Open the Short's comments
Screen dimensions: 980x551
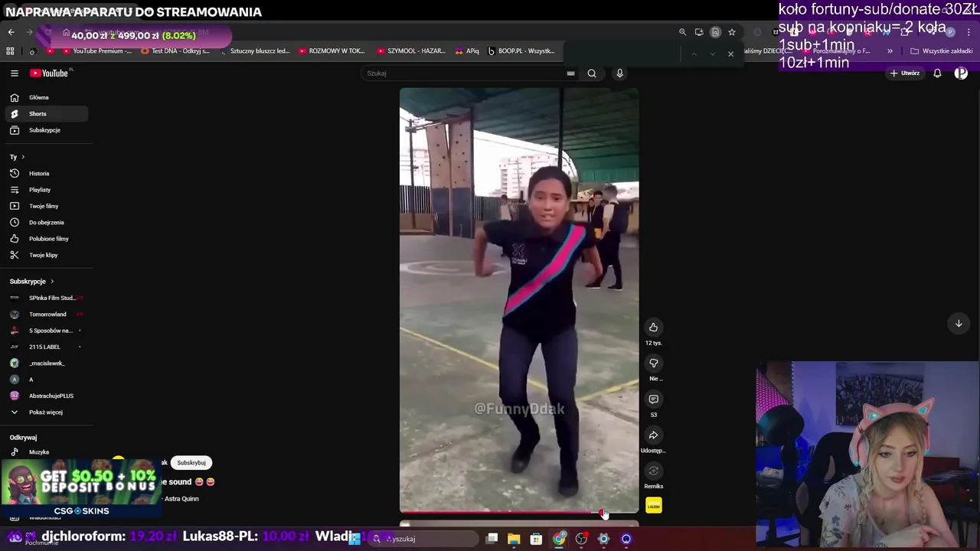(x=653, y=399)
